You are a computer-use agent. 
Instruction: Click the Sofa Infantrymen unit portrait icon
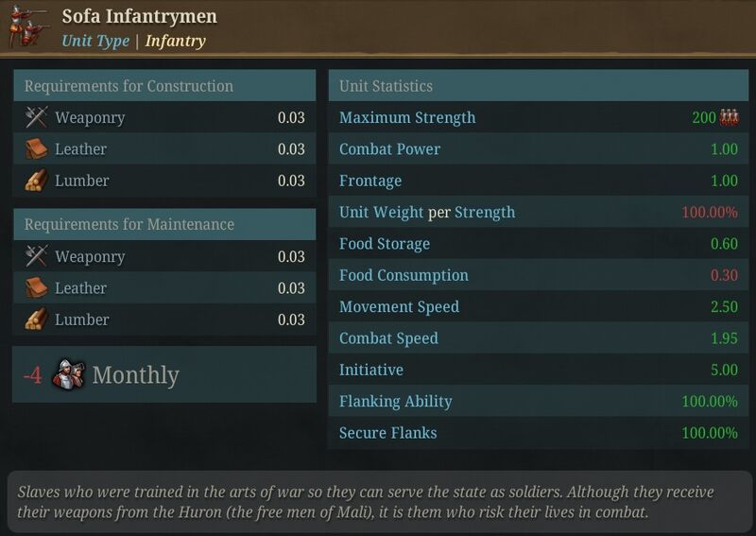pos(29,26)
